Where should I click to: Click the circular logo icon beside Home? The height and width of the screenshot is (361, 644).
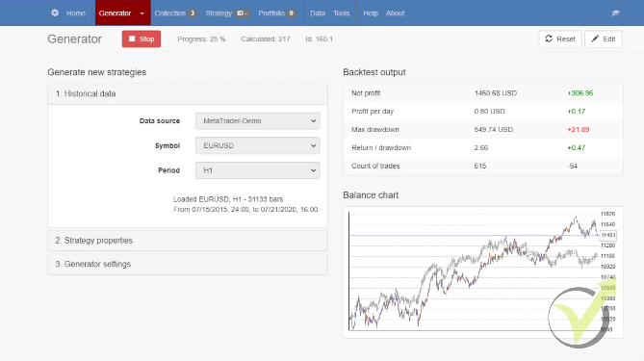(x=55, y=13)
